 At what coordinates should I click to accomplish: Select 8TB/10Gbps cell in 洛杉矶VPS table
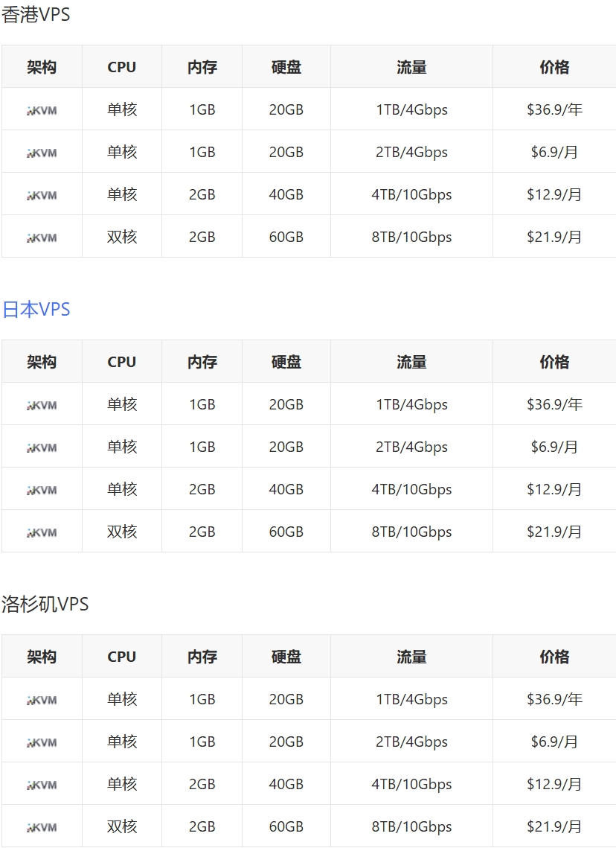[x=411, y=826]
